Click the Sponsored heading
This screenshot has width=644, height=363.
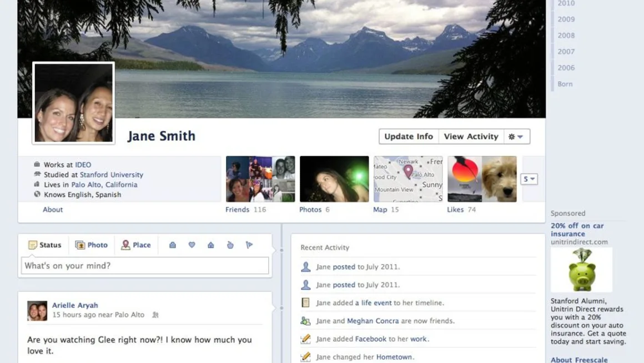tap(568, 213)
